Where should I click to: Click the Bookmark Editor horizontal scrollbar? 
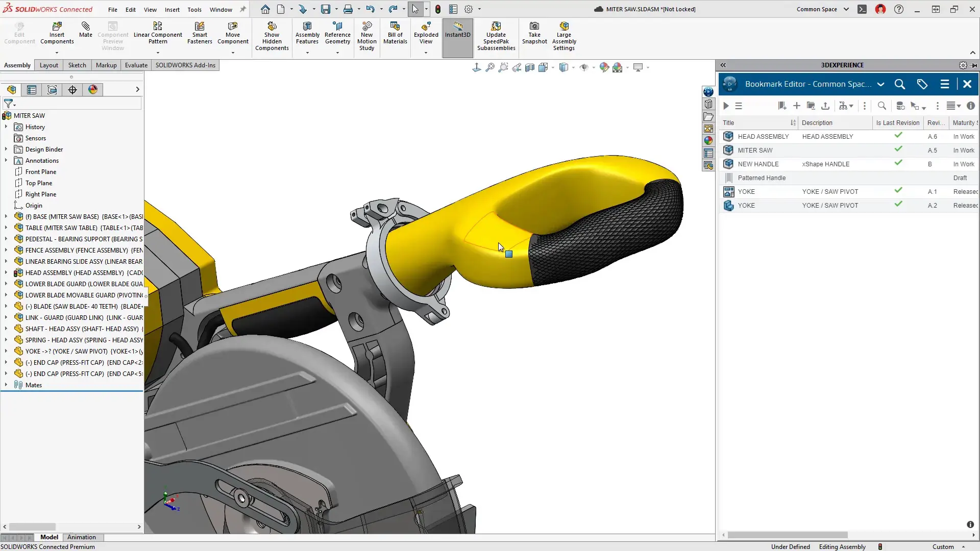788,535
